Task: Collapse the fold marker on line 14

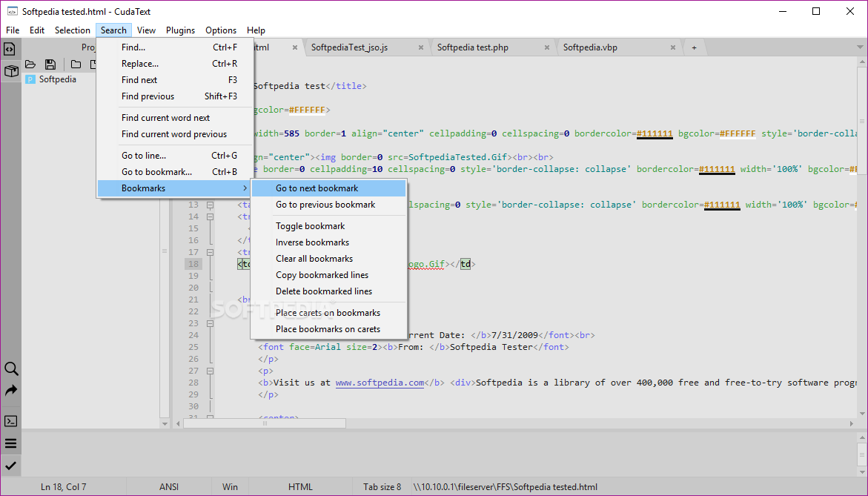Action: tap(211, 216)
